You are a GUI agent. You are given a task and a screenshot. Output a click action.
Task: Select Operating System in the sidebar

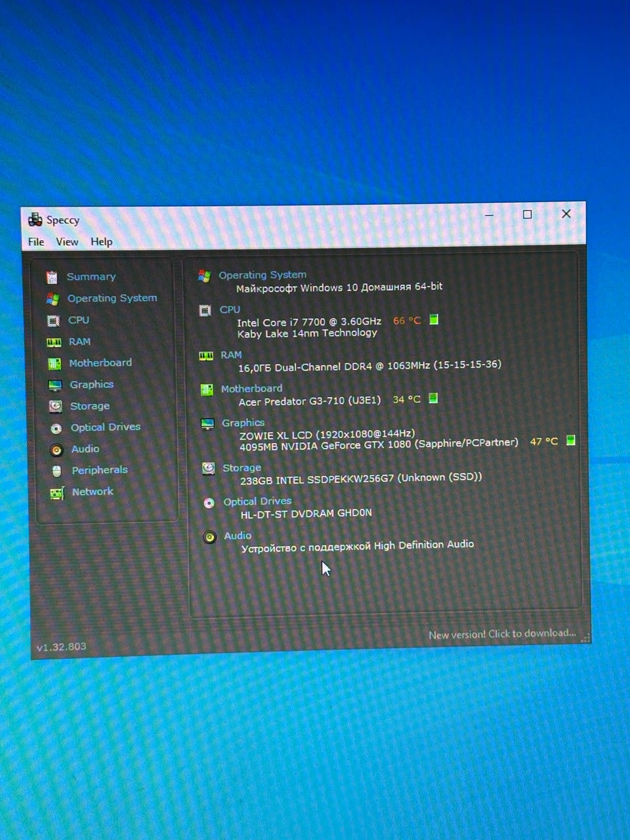[x=112, y=298]
